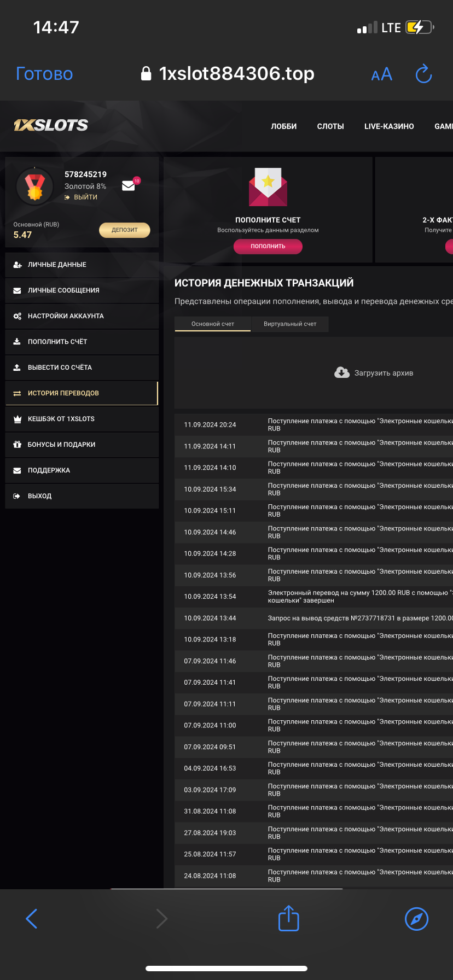Open ЛИЧНЫЕ ДАННЫЕ in sidebar

[x=57, y=265]
